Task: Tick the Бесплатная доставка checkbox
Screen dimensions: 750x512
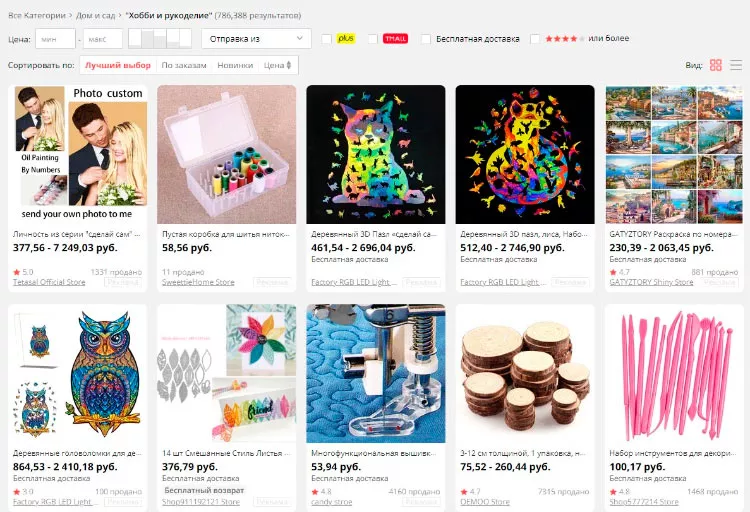Action: 426,39
